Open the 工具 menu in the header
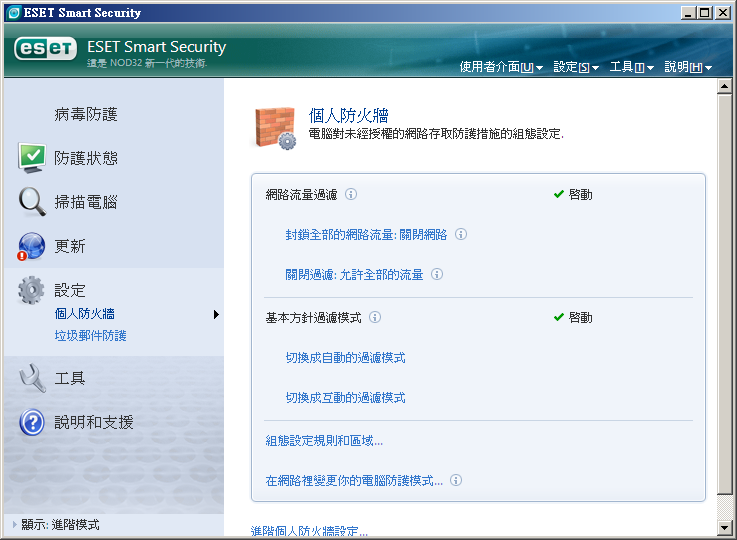Image resolution: width=737 pixels, height=540 pixels. point(631,67)
